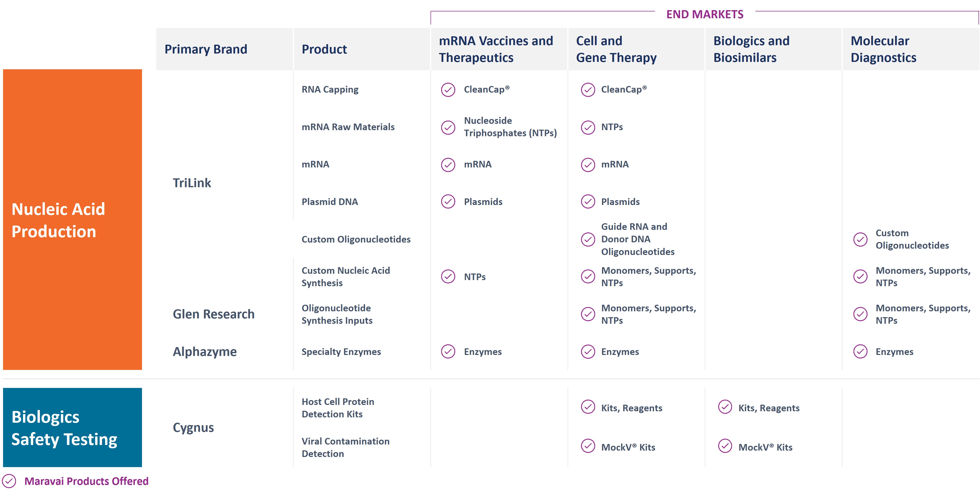The width and height of the screenshot is (980, 495).
Task: Click the checkmark next to Custom Oligonucleotides under Molecular Diagnostics
Action: [x=860, y=239]
